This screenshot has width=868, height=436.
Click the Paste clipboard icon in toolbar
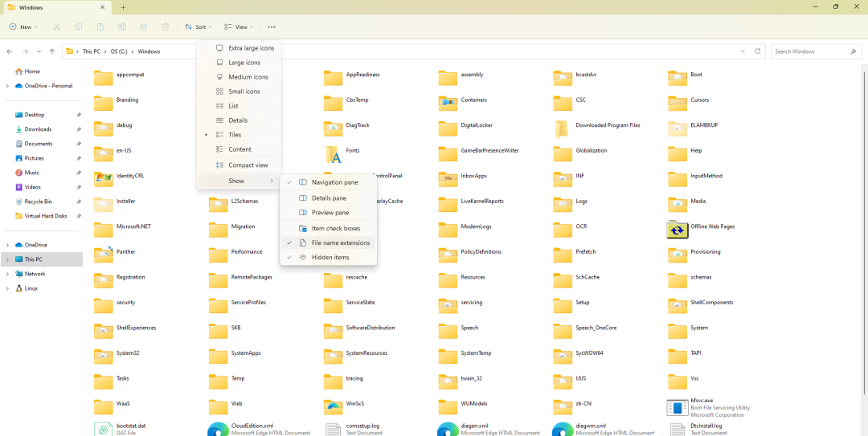(100, 26)
